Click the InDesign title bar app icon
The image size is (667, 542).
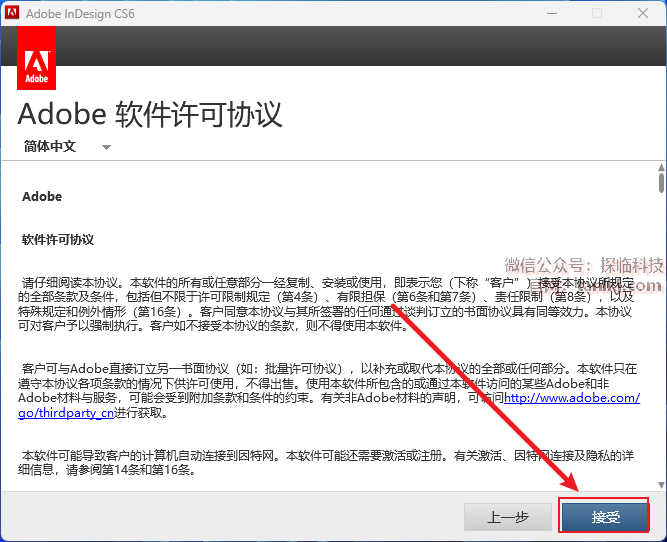pos(12,13)
